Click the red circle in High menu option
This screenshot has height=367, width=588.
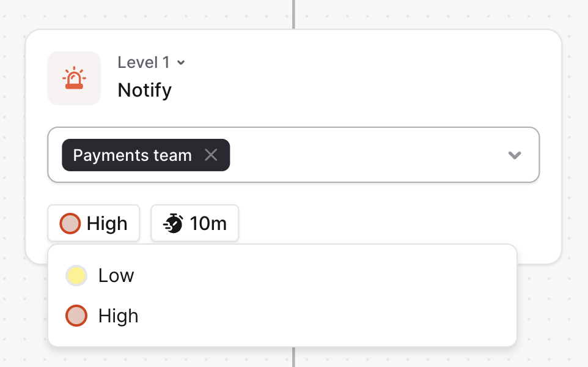(x=76, y=316)
